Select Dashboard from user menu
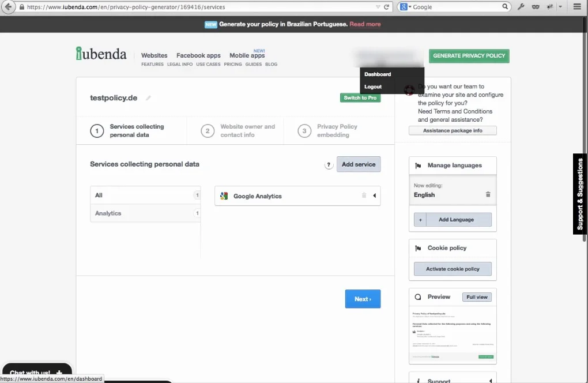Image resolution: width=588 pixels, height=383 pixels. coord(378,74)
